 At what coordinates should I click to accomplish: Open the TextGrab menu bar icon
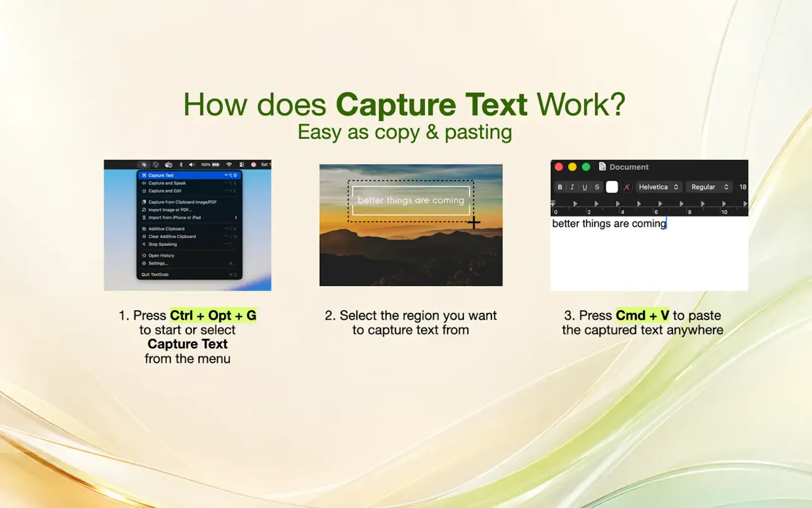pos(144,165)
